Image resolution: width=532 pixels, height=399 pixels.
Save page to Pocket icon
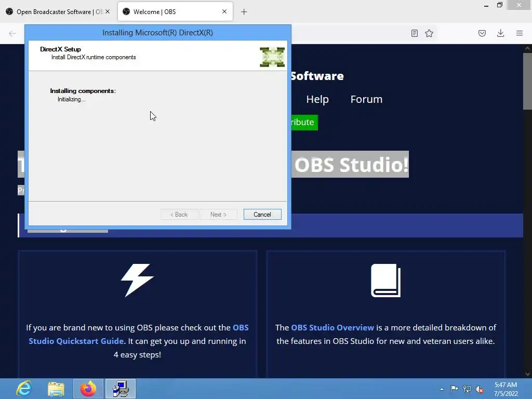(x=482, y=33)
